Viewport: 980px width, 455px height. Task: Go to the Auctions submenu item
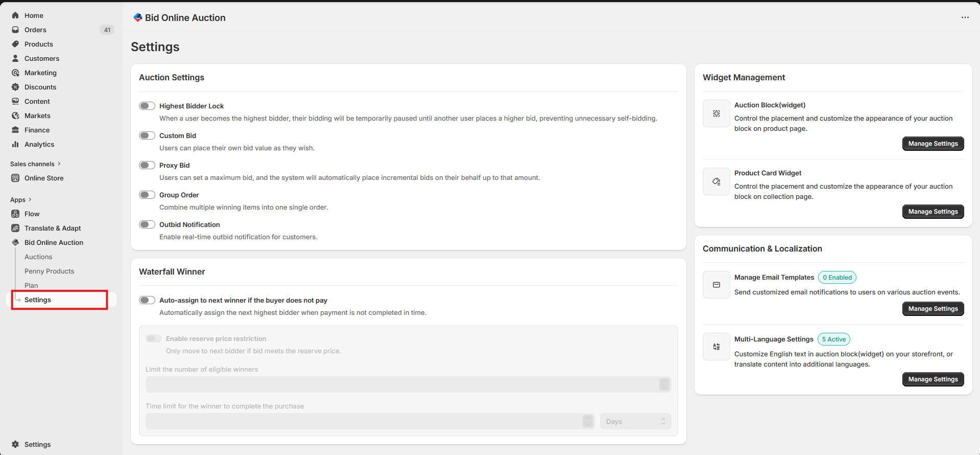[x=38, y=257]
